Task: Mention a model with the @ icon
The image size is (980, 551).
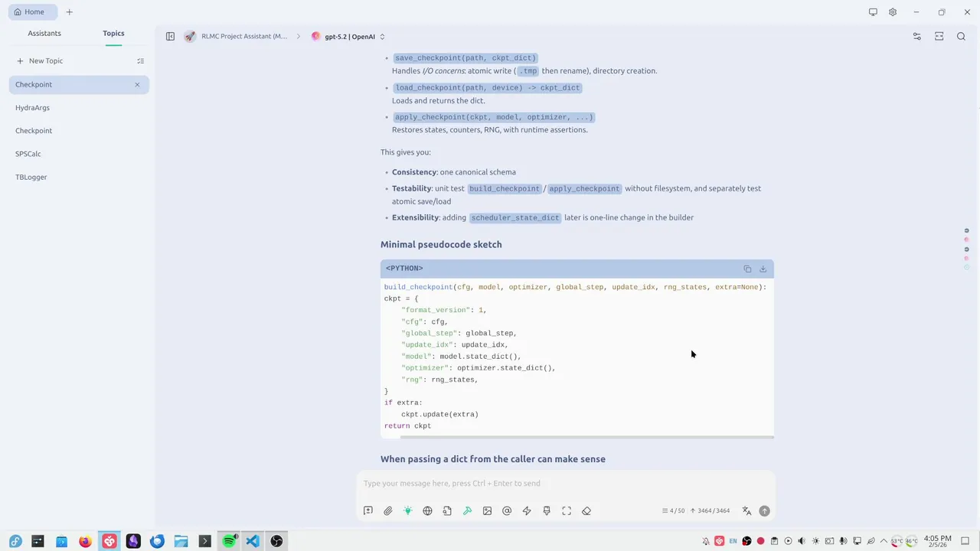Action: click(x=507, y=511)
